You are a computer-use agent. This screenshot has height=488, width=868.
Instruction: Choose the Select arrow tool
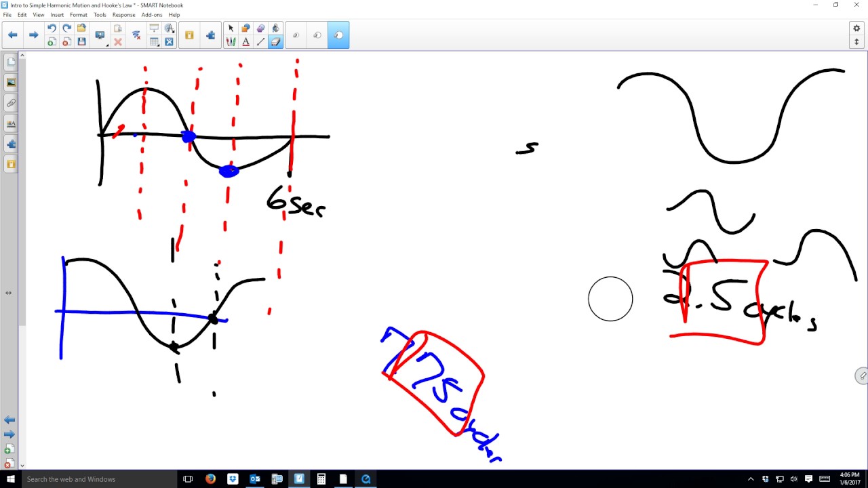(231, 28)
